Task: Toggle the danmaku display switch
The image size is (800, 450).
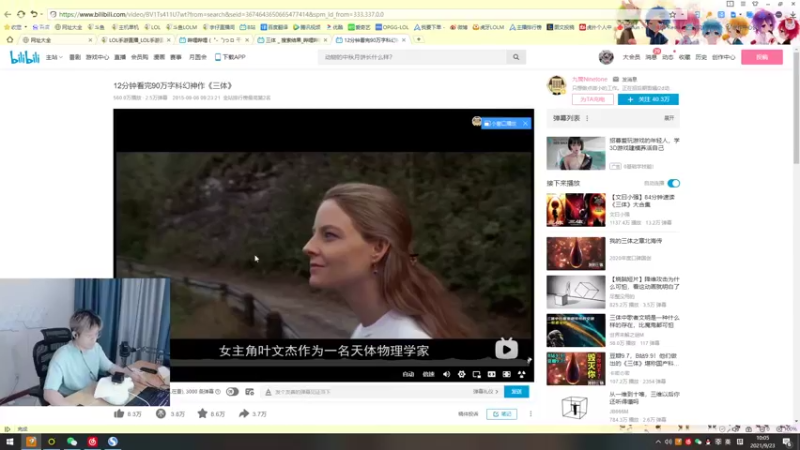Action: click(x=232, y=392)
